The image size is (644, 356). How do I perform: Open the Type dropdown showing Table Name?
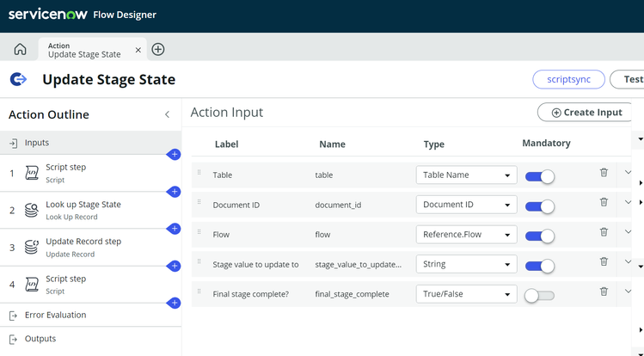pos(466,175)
